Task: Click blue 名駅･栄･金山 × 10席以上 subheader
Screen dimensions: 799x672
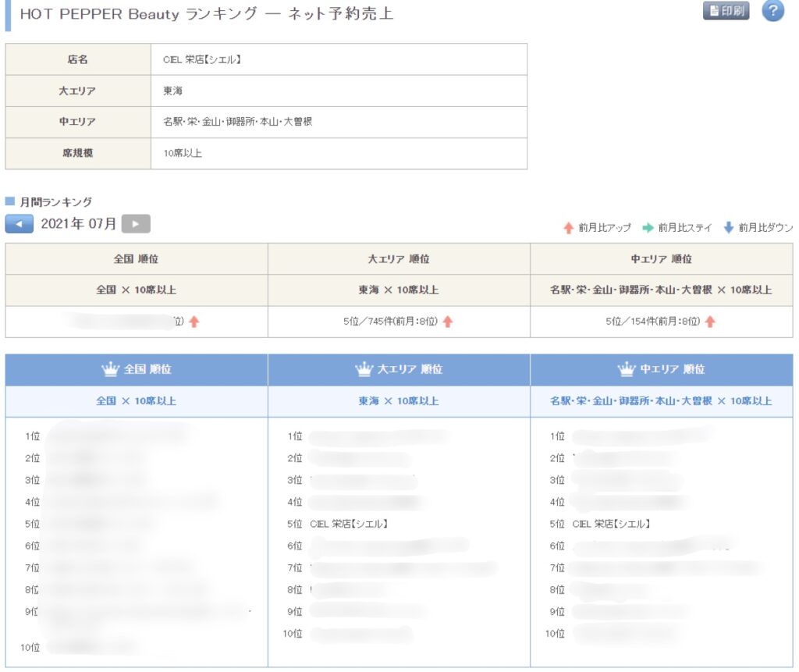Action: click(661, 401)
